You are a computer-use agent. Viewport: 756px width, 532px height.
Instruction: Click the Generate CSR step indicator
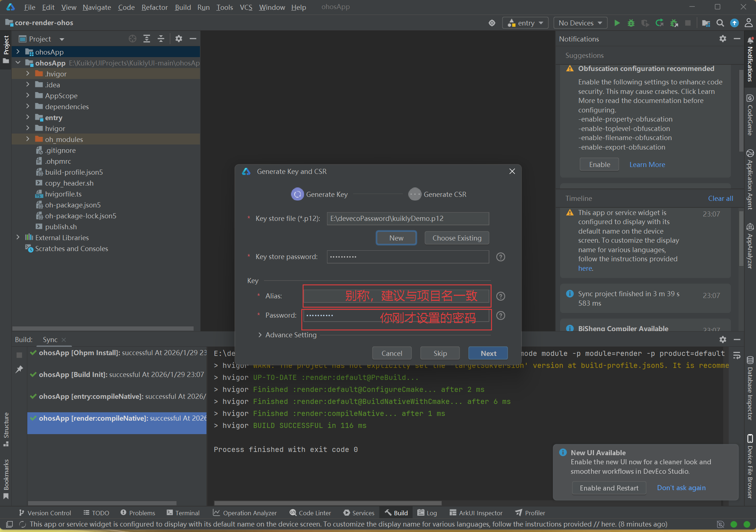coord(414,194)
